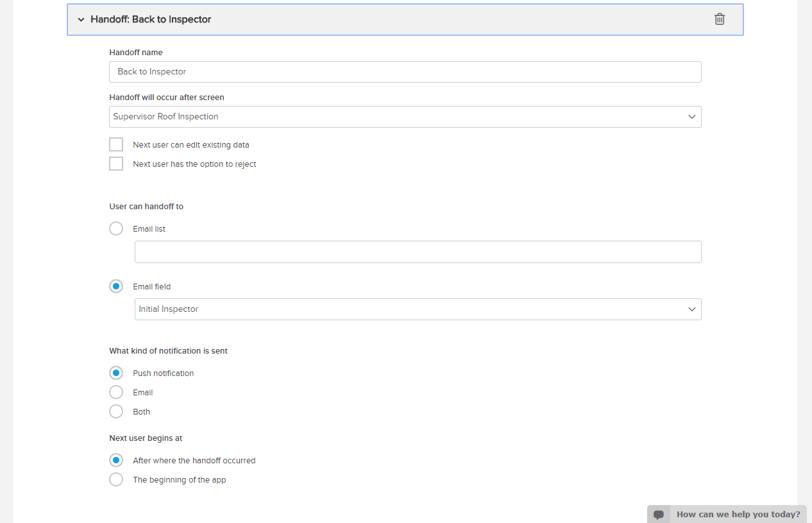Collapse the Handoff: Back to Inspector section
Viewport: 812px width, 523px height.
point(81,20)
